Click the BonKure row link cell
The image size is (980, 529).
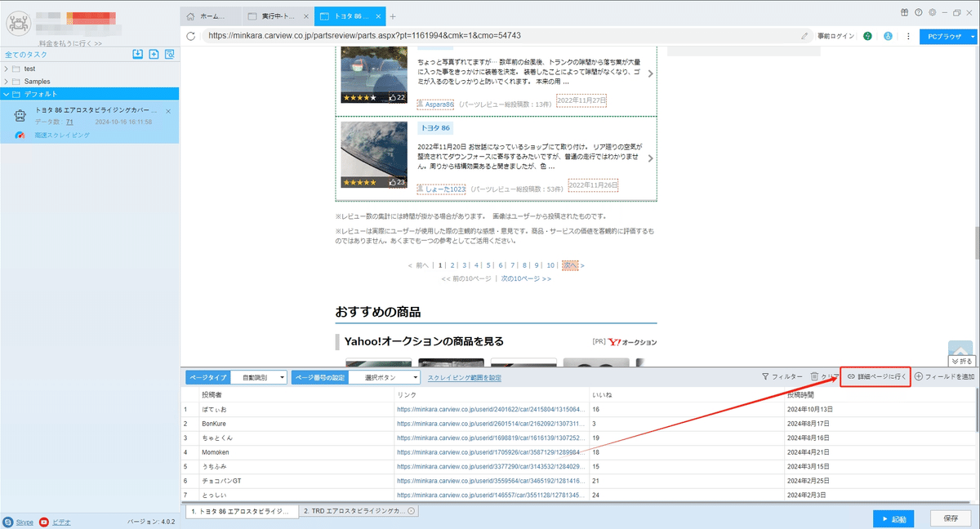coord(492,425)
